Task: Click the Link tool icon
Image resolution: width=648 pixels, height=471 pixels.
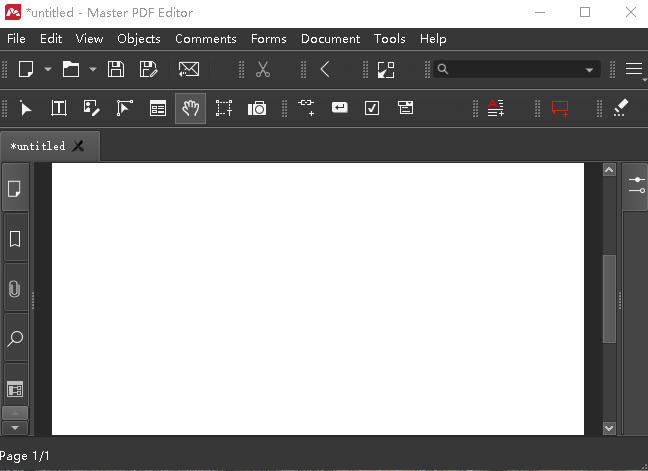Action: click(306, 107)
